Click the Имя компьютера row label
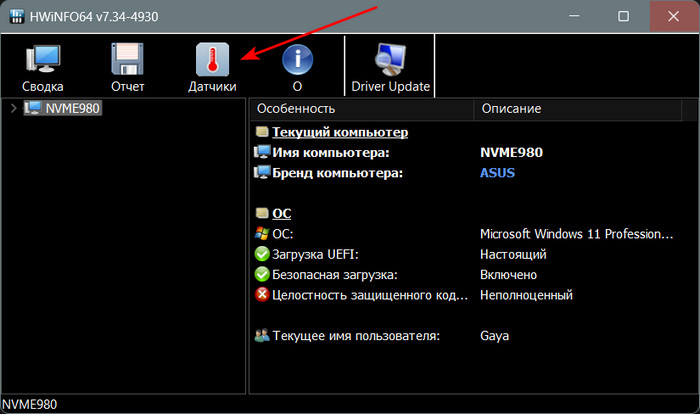Viewport: 700px width, 414px height. tap(331, 153)
